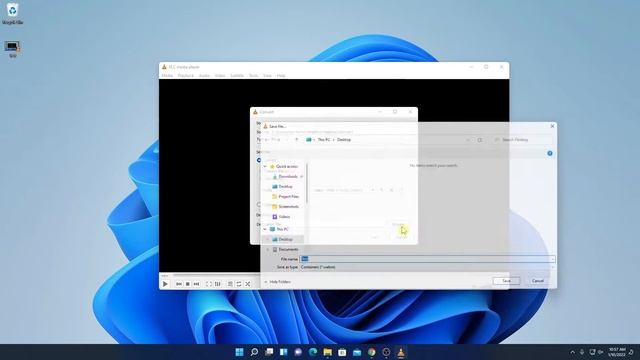Click Cancel in the Save File dialog
Image resolution: width=640 pixels, height=360 pixels.
538,281
